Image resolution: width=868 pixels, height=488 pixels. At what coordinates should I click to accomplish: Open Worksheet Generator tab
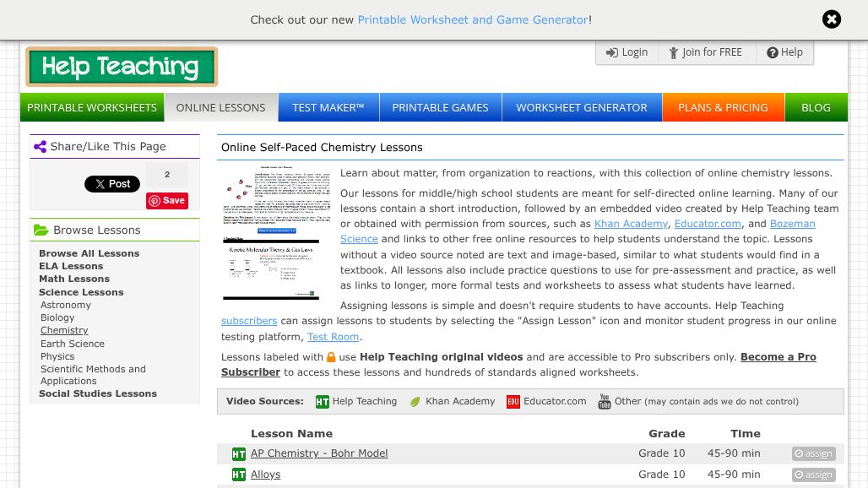click(582, 107)
